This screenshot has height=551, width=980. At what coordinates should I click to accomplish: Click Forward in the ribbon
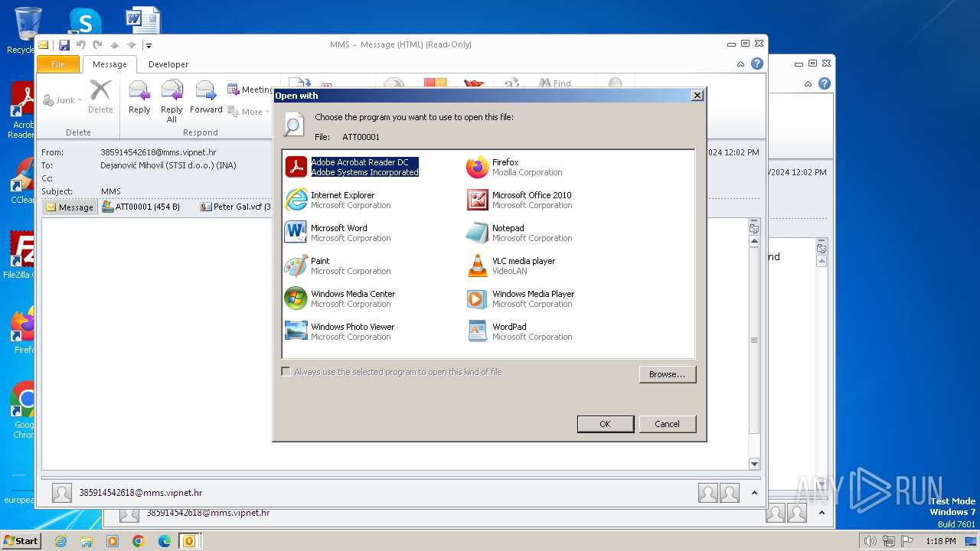pyautogui.click(x=206, y=97)
